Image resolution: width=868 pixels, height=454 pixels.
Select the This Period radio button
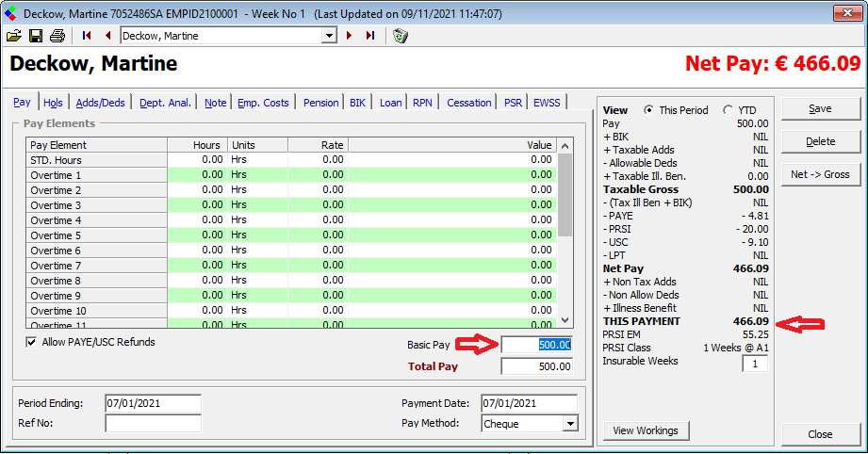(648, 110)
